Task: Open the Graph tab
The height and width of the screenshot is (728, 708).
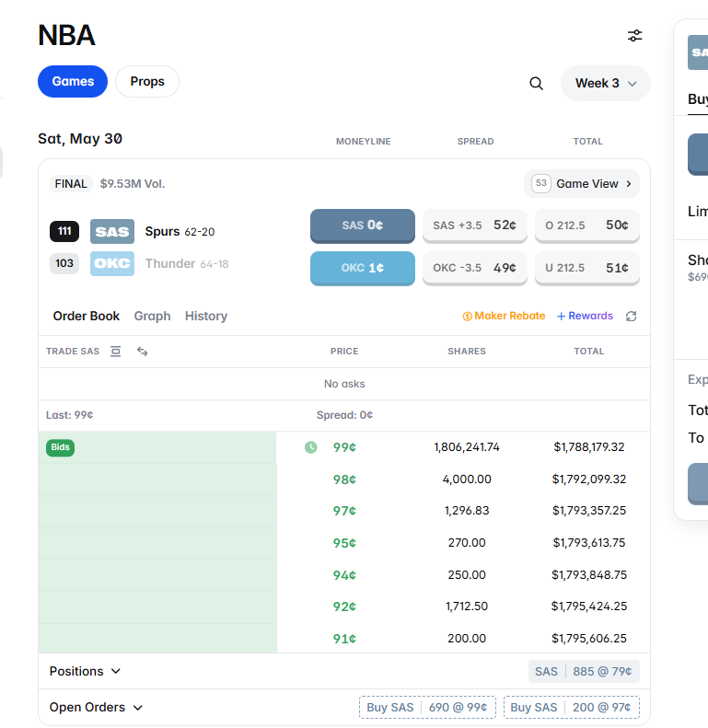Action: [x=153, y=317]
